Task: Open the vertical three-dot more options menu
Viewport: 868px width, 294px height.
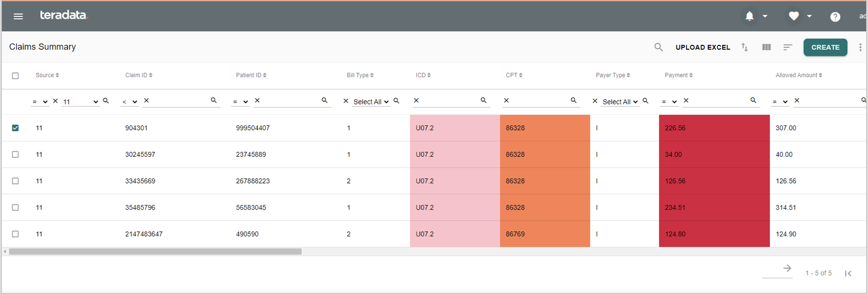Action: tap(860, 47)
